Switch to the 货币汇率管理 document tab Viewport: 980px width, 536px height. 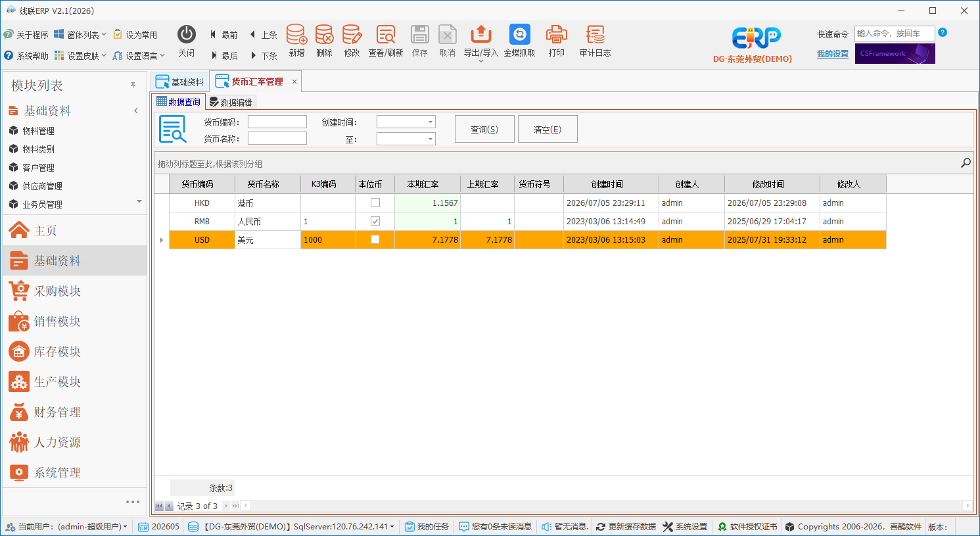tap(250, 82)
